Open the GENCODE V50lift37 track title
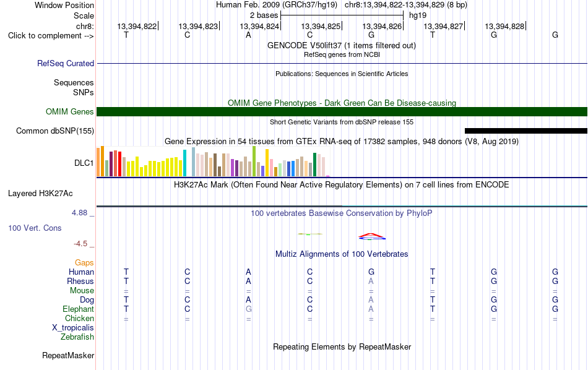The image size is (588, 370). (342, 45)
